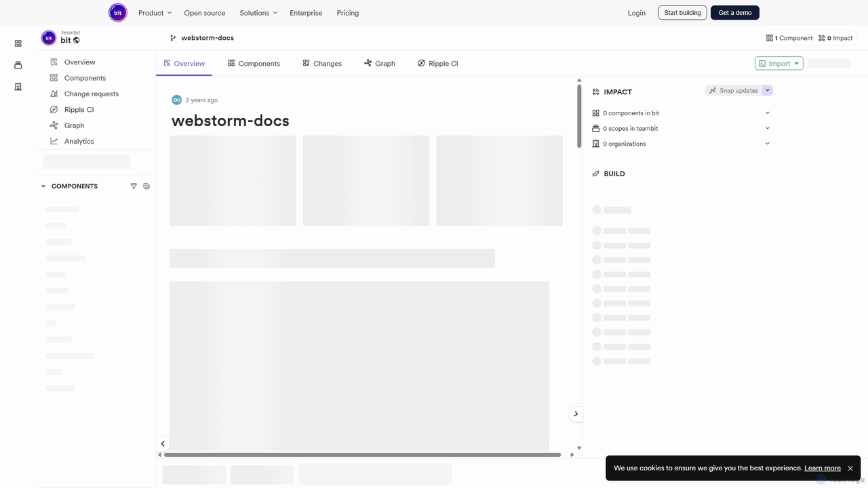Switch to the Components tab
The image size is (868, 488).
(x=254, y=64)
